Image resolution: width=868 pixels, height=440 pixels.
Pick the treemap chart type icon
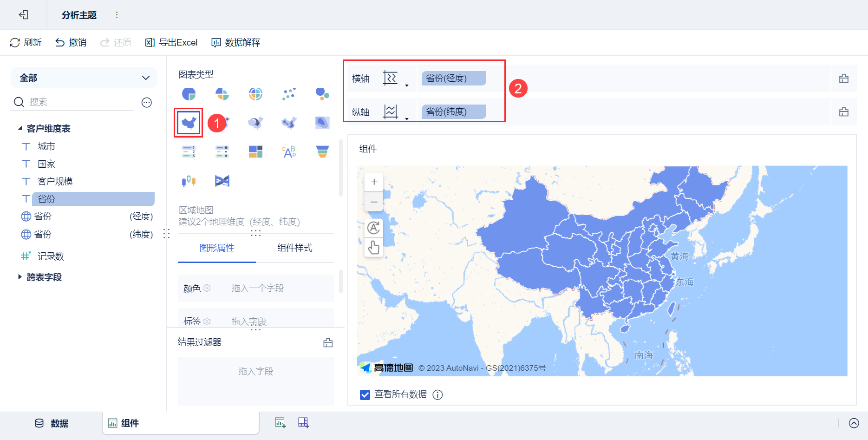click(255, 151)
